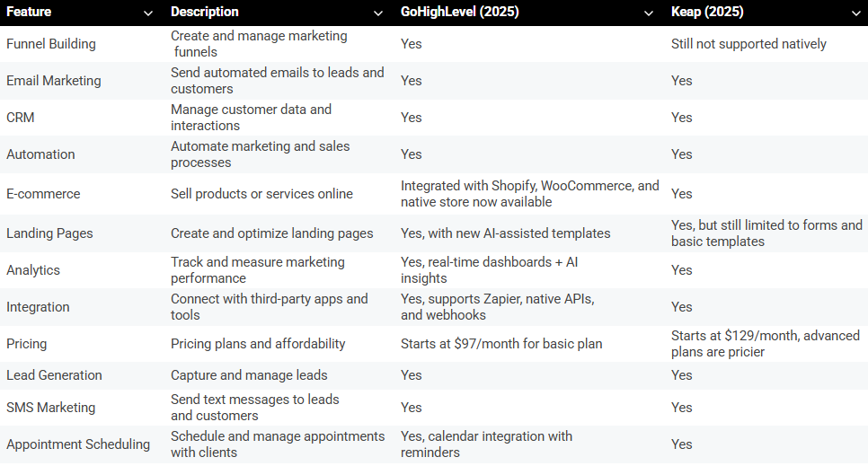Click the "Starts at $129/month" Keap pricing cell
Image resolution: width=868 pixels, height=466 pixels.
(x=766, y=344)
